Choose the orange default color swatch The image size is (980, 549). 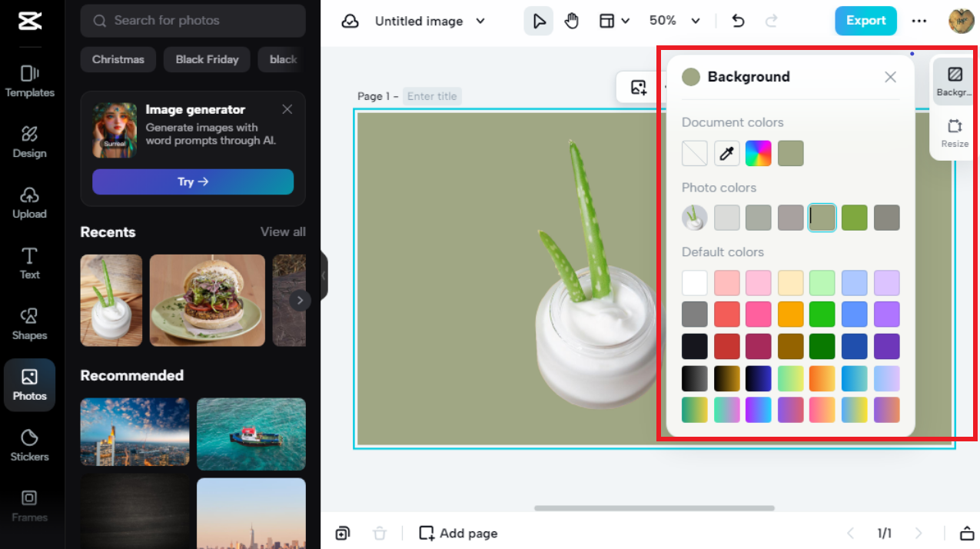click(x=790, y=314)
